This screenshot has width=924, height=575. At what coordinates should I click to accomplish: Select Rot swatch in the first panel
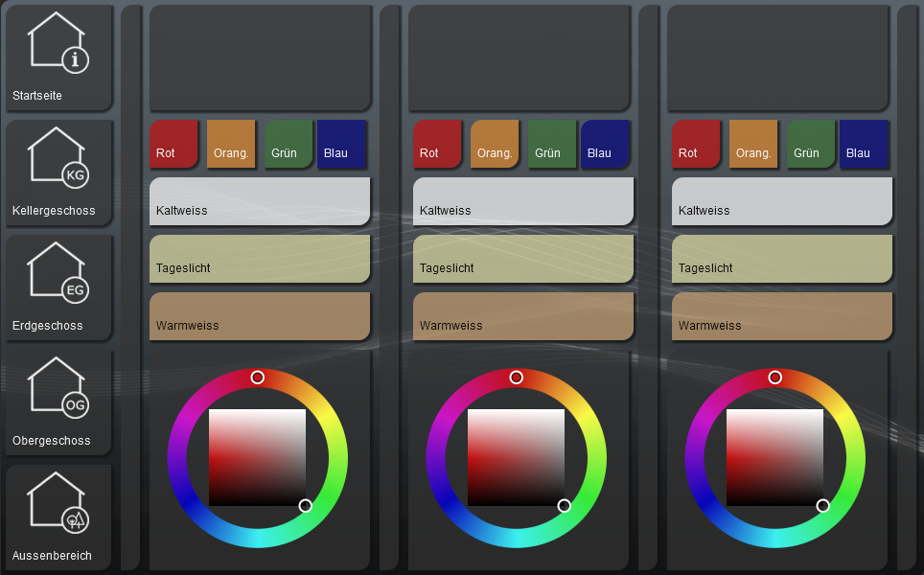173,144
